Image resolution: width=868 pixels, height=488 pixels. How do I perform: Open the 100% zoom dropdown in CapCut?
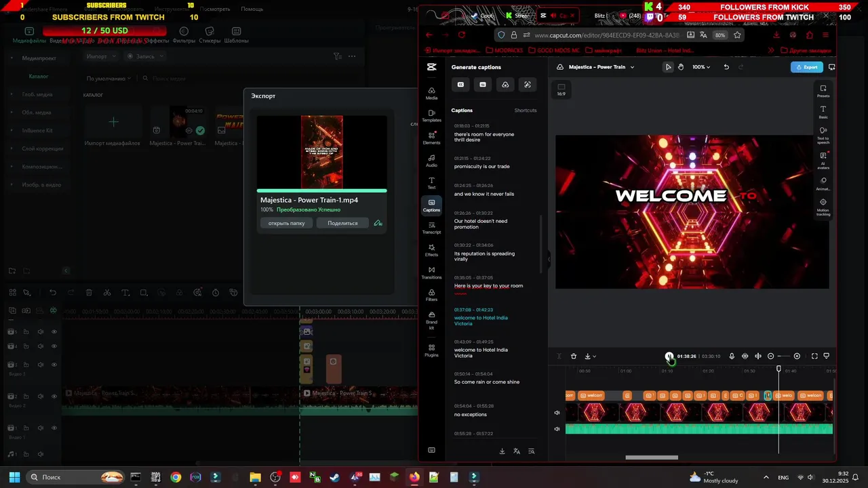[701, 67]
